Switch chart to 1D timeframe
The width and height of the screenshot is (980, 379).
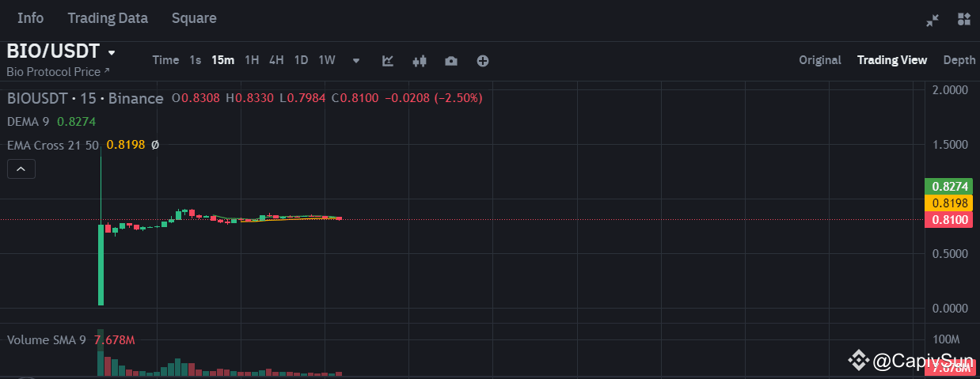(x=301, y=60)
